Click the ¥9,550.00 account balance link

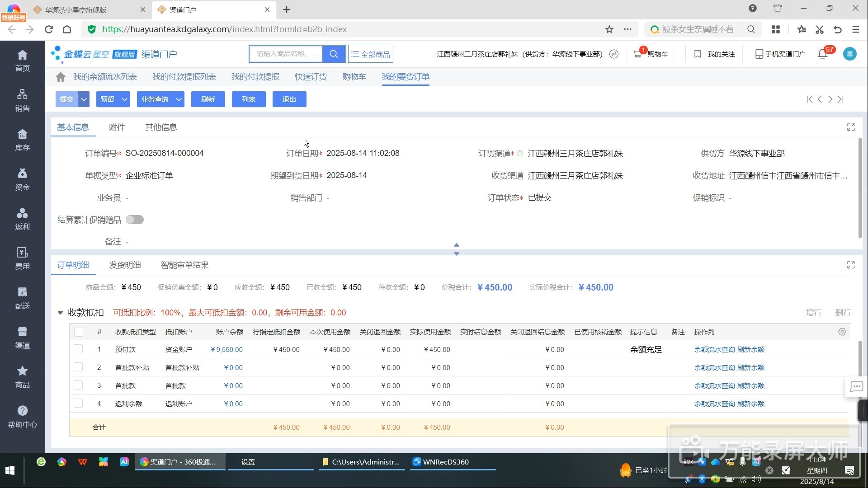point(227,350)
